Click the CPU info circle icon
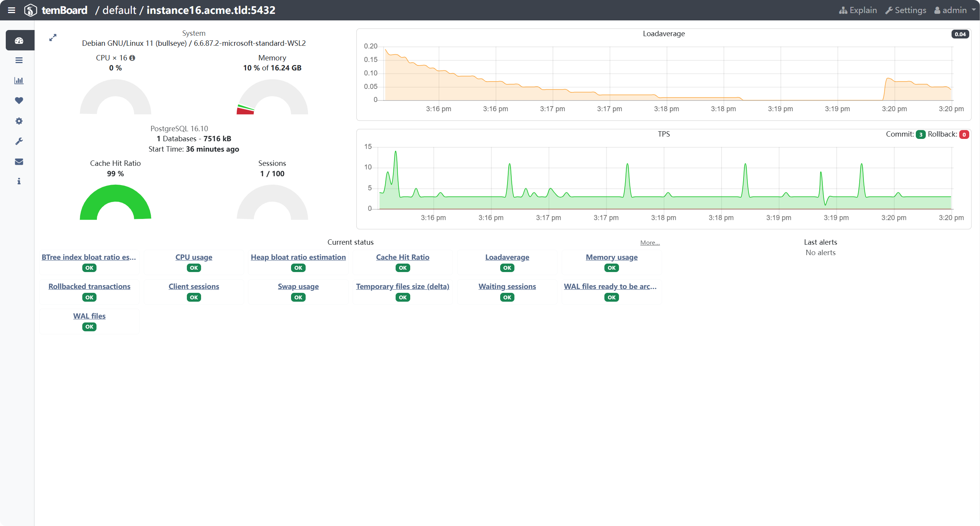Viewport: 980px width, 526px height. coord(132,58)
